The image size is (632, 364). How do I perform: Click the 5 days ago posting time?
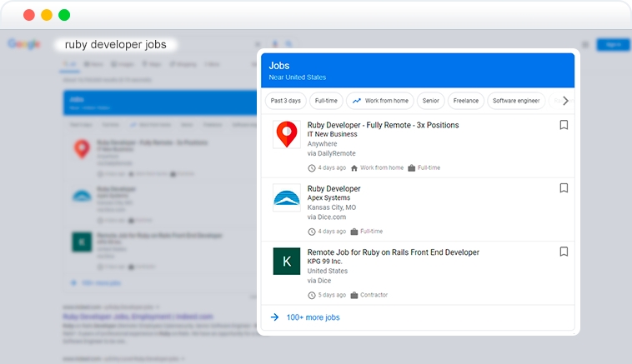pos(332,295)
